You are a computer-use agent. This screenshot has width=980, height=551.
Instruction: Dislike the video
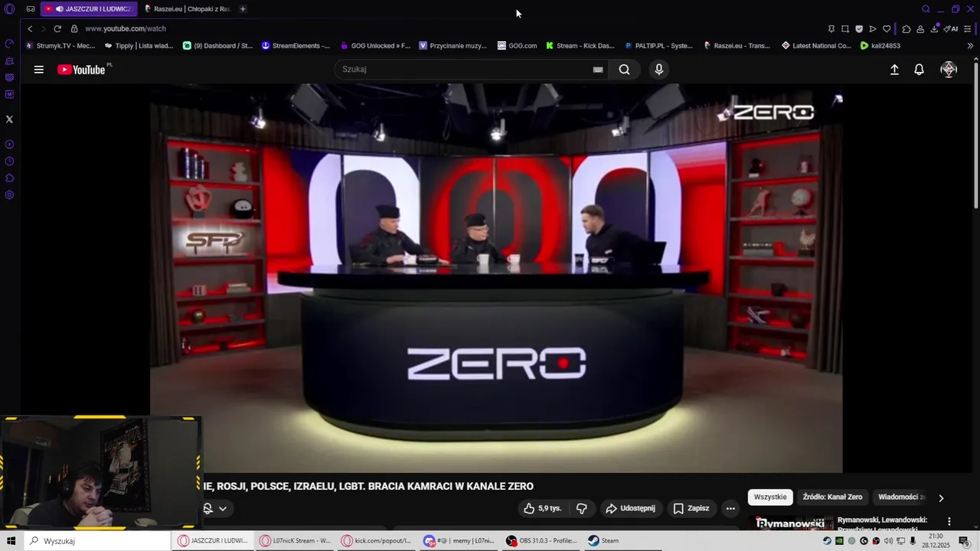[x=581, y=508]
